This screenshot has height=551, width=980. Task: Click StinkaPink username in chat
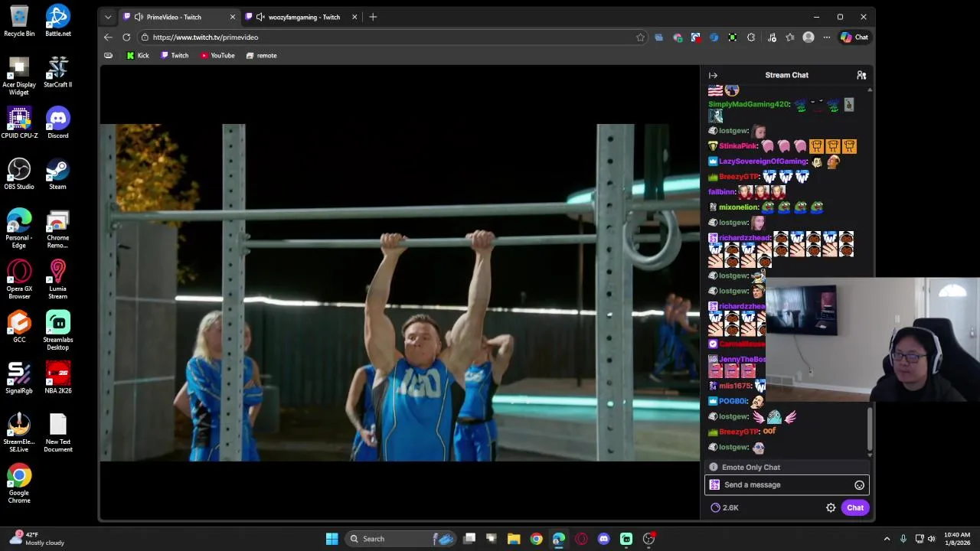click(738, 146)
